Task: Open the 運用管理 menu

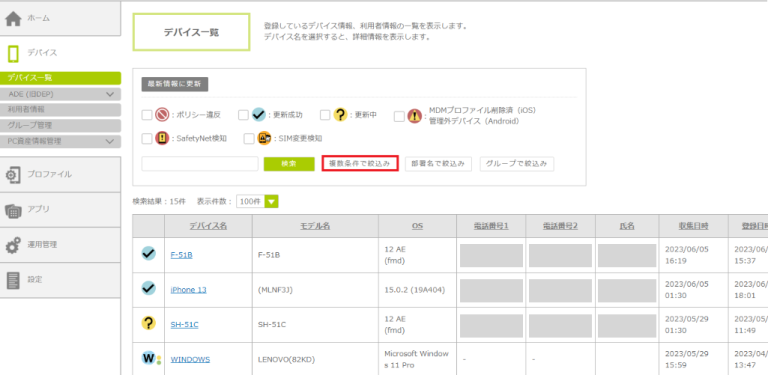Action: [60, 245]
